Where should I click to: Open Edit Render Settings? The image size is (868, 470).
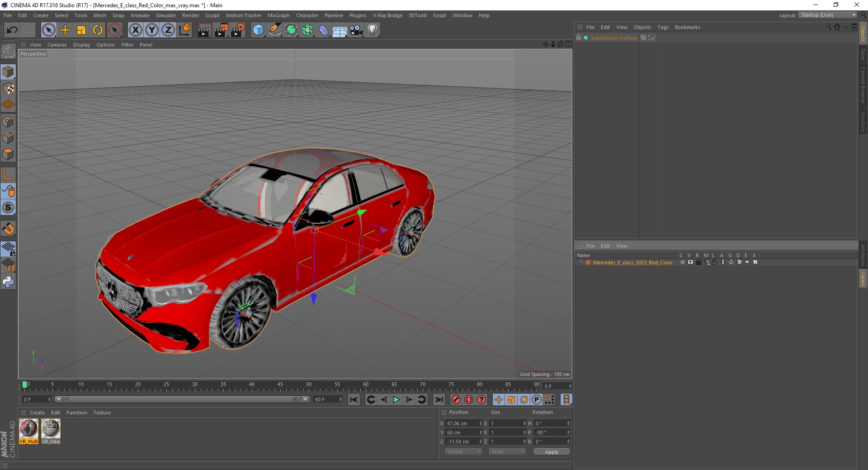(x=238, y=30)
